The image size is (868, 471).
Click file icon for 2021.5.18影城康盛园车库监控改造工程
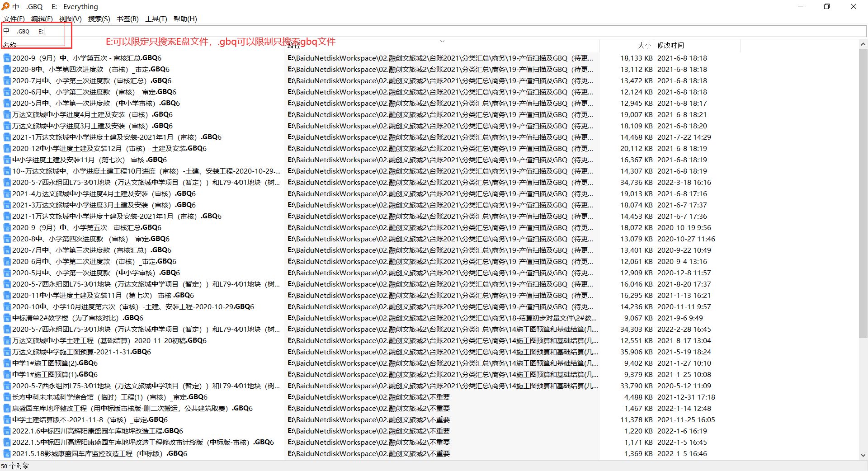click(x=7, y=454)
